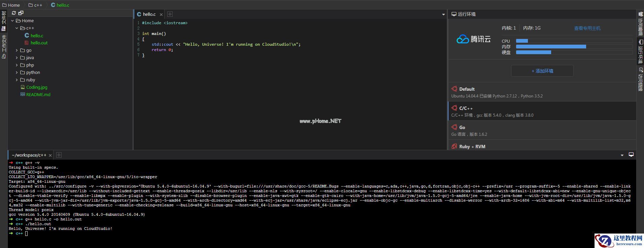644x248 pixels.
Task: Open the 运行环境 right sidebar tab
Action: [x=640, y=52]
